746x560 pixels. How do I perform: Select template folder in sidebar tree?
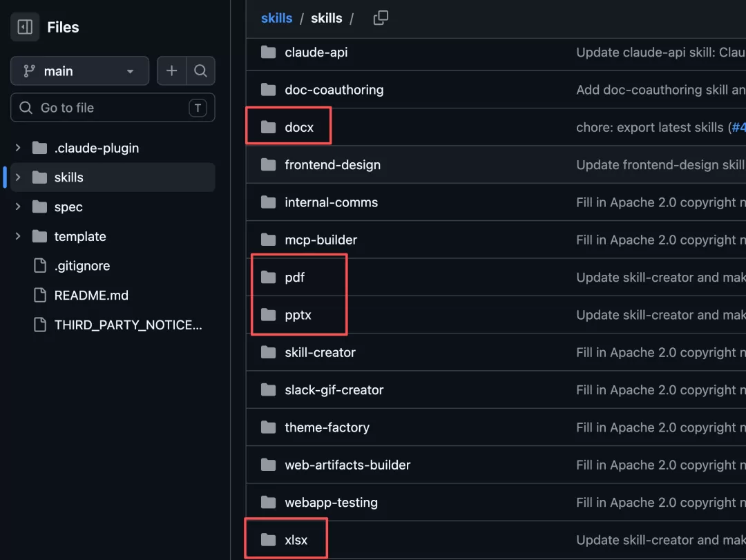coord(80,236)
